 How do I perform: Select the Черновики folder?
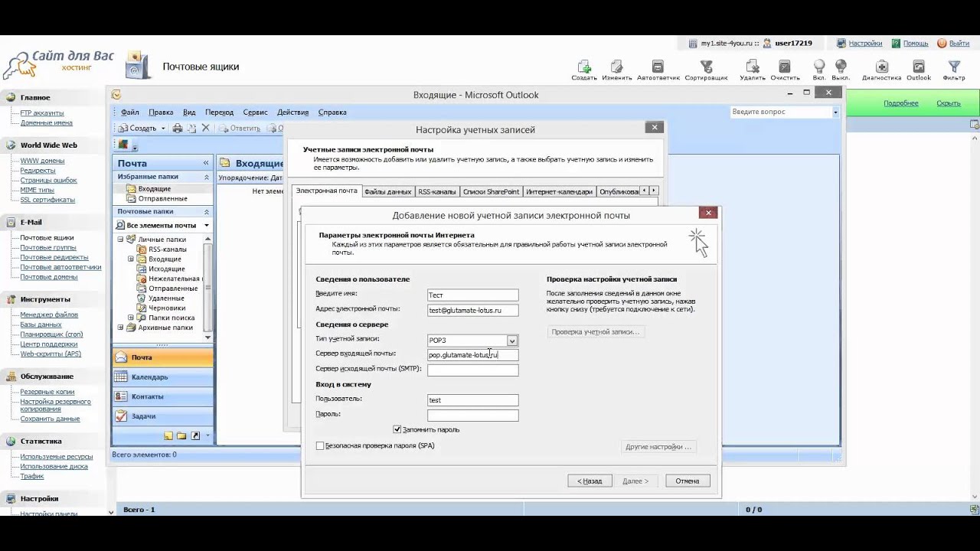pos(167,308)
